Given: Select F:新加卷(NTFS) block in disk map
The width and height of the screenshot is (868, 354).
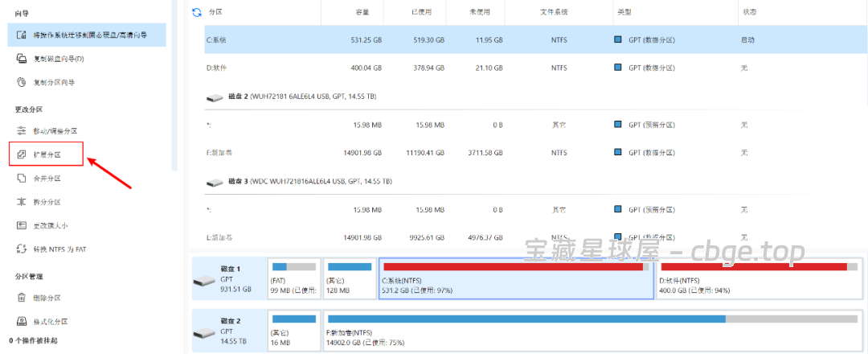Looking at the screenshot, I should click(x=593, y=331).
